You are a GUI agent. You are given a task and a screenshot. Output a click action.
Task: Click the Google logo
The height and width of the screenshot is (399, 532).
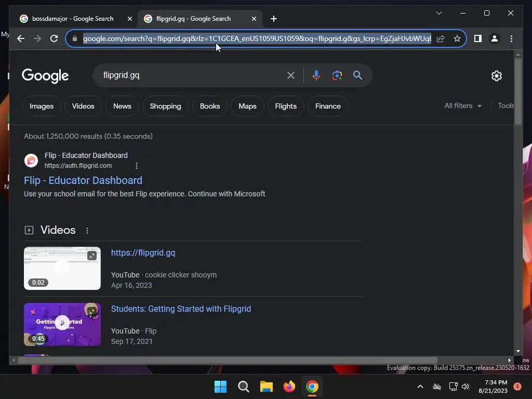(x=45, y=76)
